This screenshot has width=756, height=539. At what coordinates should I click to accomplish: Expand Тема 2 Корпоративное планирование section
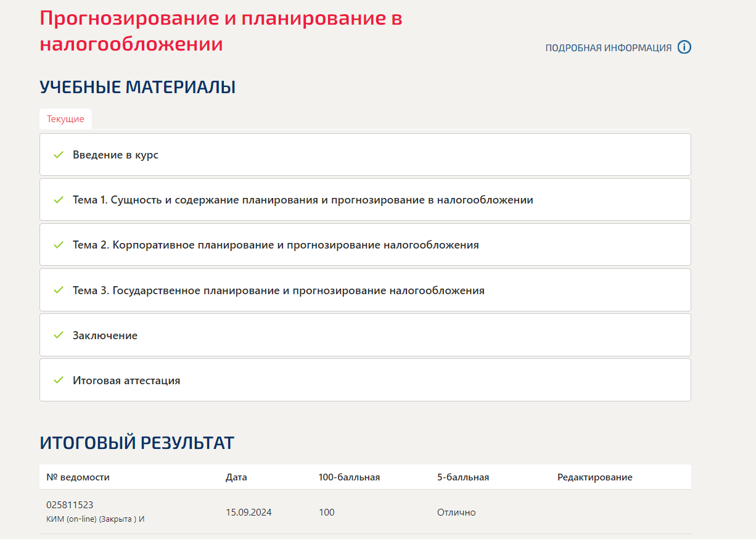coord(365,245)
